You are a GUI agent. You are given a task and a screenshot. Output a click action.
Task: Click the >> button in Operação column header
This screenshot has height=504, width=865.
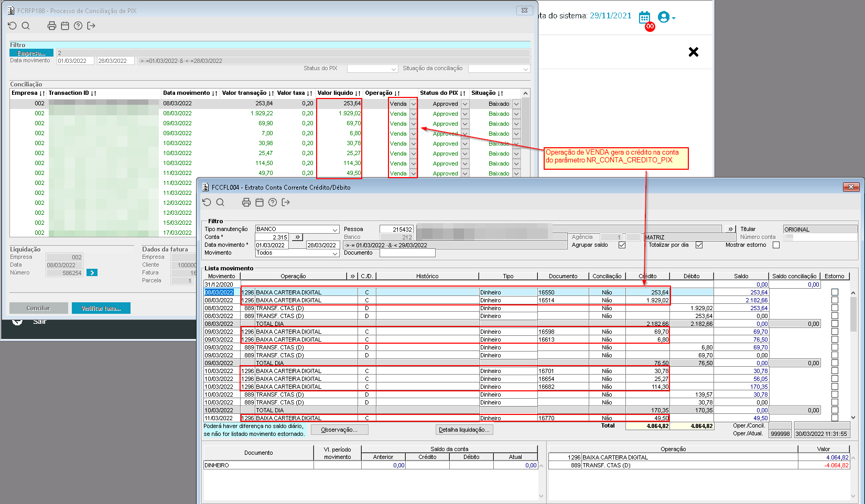(353, 276)
